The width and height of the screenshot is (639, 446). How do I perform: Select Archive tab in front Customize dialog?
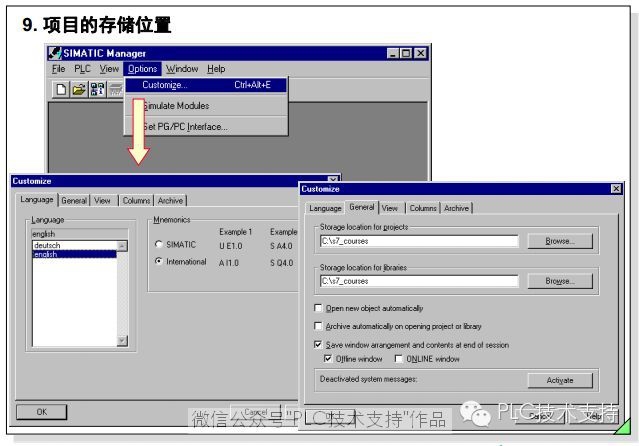pyautogui.click(x=456, y=208)
